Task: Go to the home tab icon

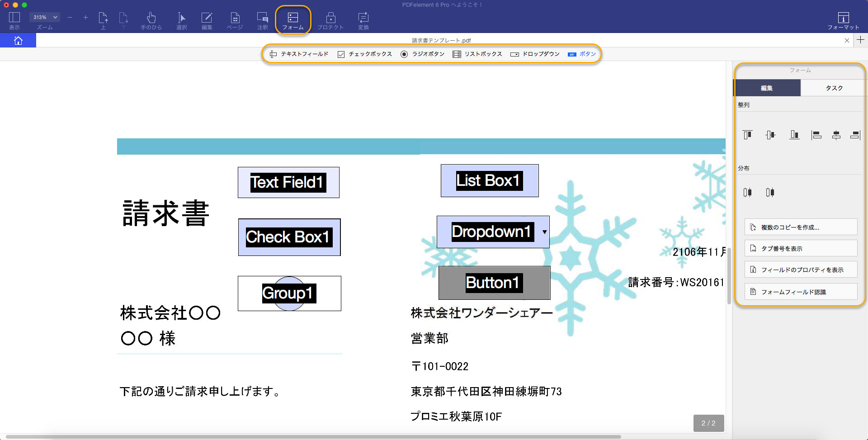Action: (x=18, y=41)
